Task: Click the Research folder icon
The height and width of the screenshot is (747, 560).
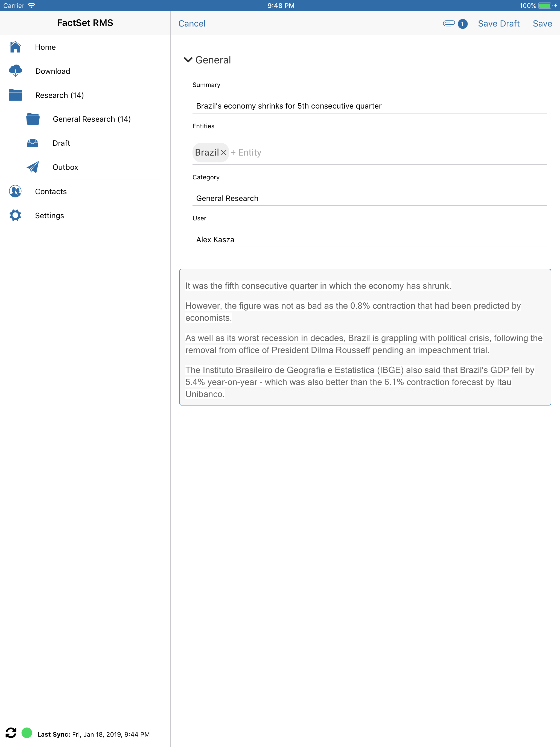Action: [x=15, y=95]
